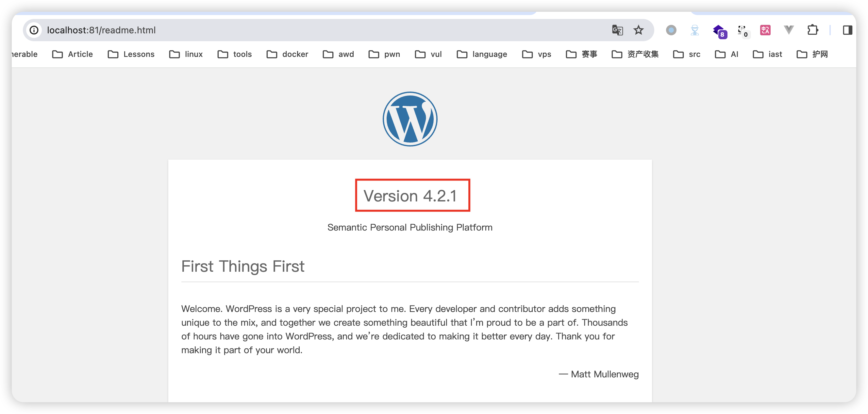868x414 pixels.
Task: Open the Article bookmarks folder
Action: coord(73,54)
